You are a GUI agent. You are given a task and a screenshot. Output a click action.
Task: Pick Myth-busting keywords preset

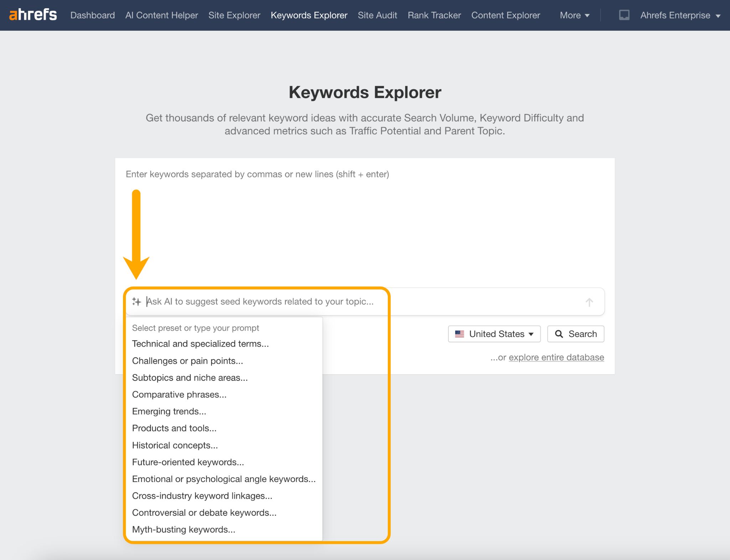[184, 530]
